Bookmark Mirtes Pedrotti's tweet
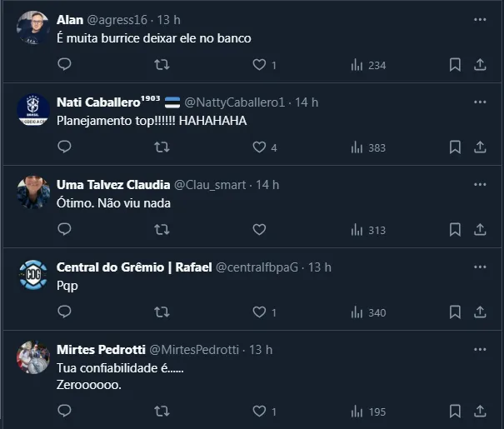 pyautogui.click(x=455, y=411)
